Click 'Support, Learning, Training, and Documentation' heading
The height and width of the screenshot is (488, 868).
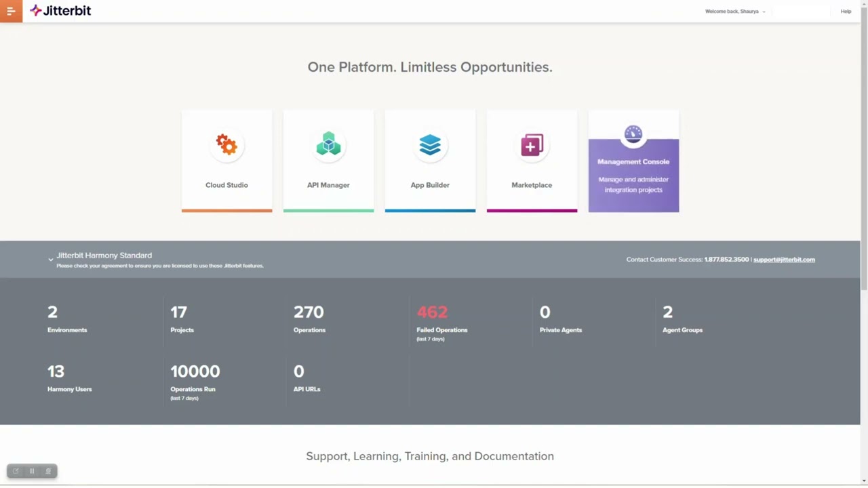pyautogui.click(x=430, y=456)
